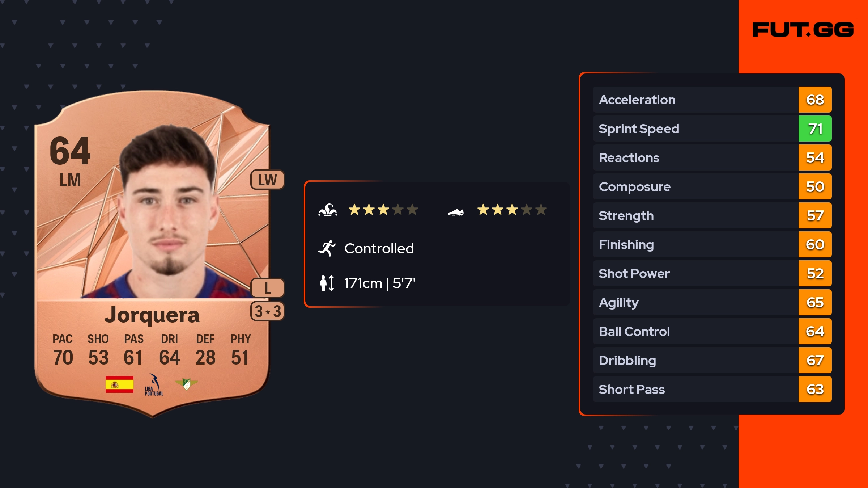Viewport: 868px width, 488px height.
Task: Click the Short Pass stat row
Action: click(x=695, y=390)
